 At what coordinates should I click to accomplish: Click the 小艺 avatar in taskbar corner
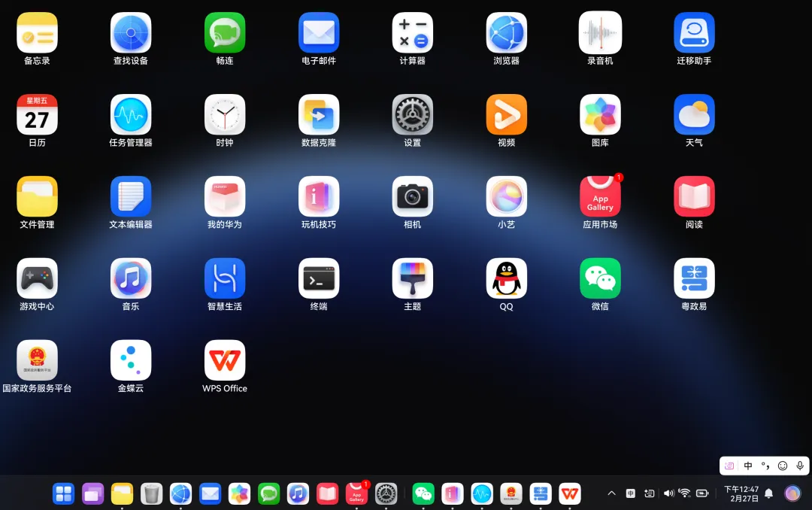click(x=792, y=493)
